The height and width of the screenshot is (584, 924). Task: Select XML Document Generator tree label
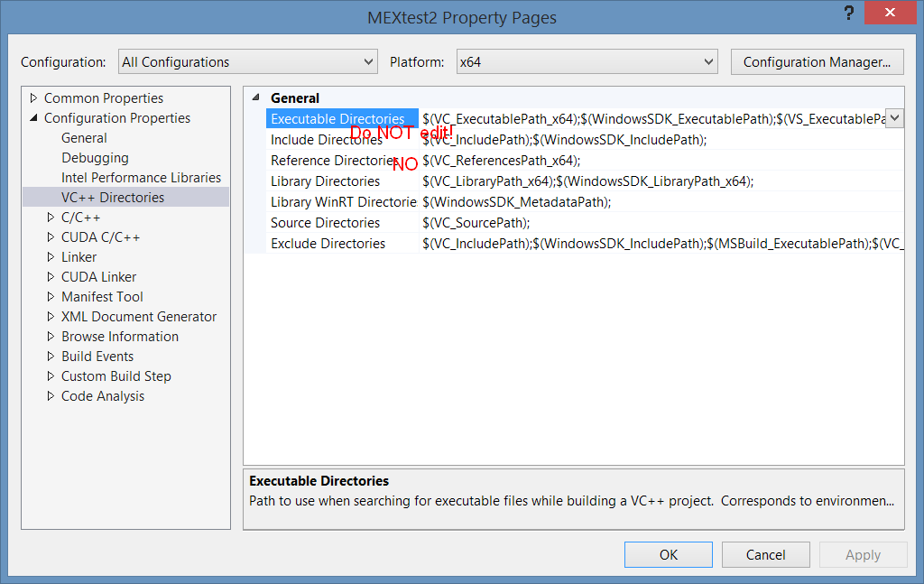click(139, 317)
